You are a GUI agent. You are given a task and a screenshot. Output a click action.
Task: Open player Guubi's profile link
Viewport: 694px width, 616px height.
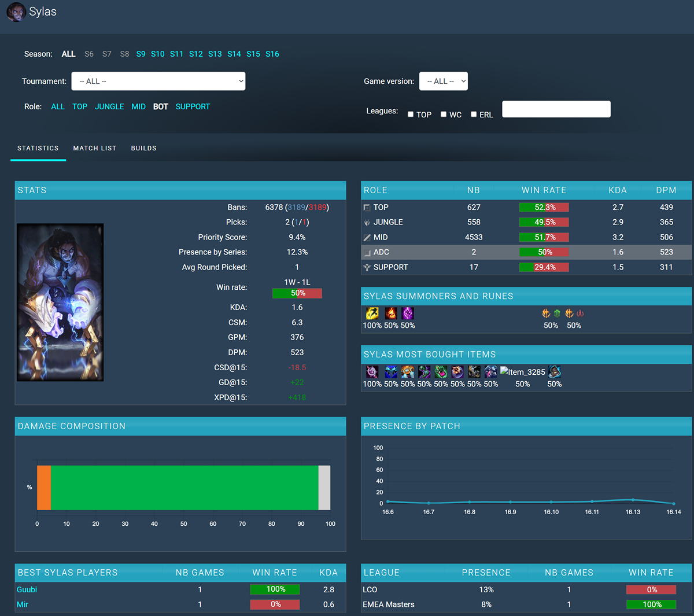coord(27,589)
